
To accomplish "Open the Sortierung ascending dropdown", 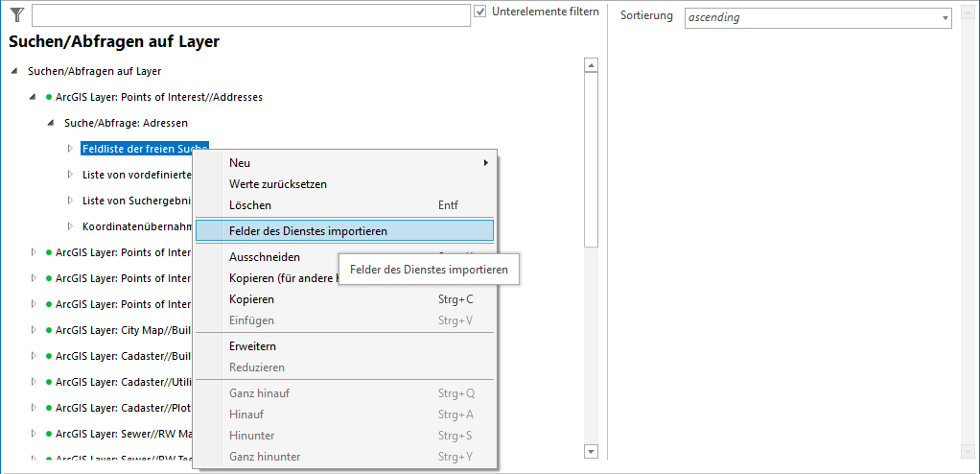I will (944, 18).
